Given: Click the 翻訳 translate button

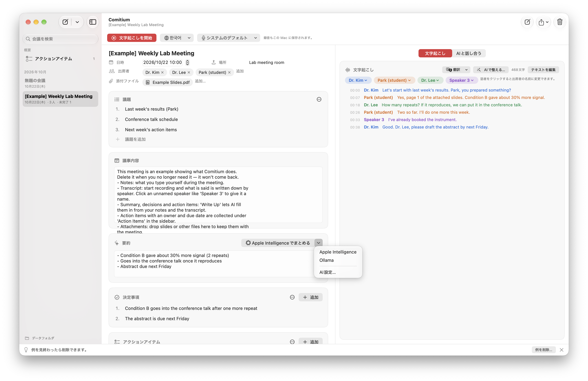Looking at the screenshot, I should point(453,70).
